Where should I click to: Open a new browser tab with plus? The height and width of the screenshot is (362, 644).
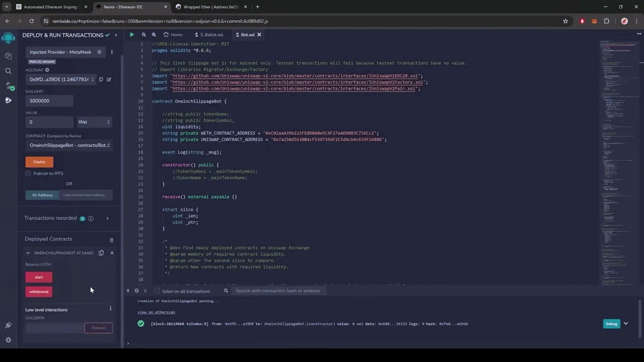pyautogui.click(x=258, y=7)
